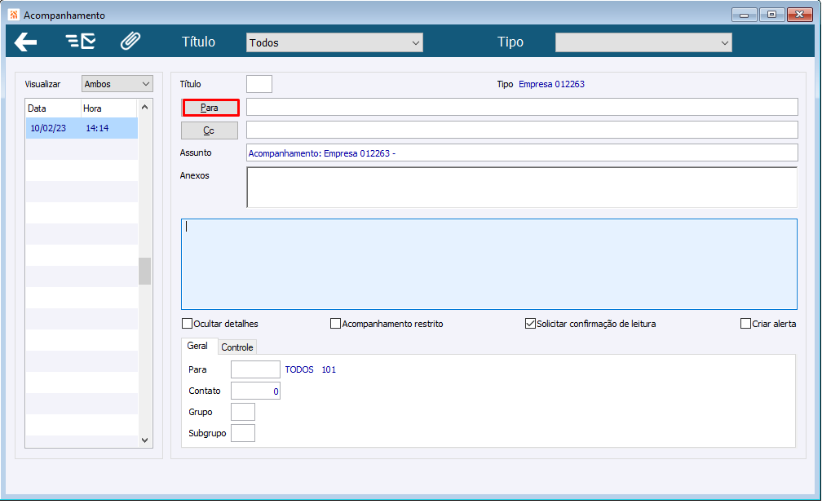Screen dimensions: 822x504
Task: Maximize the Acompanhamento window
Action: tap(771, 15)
